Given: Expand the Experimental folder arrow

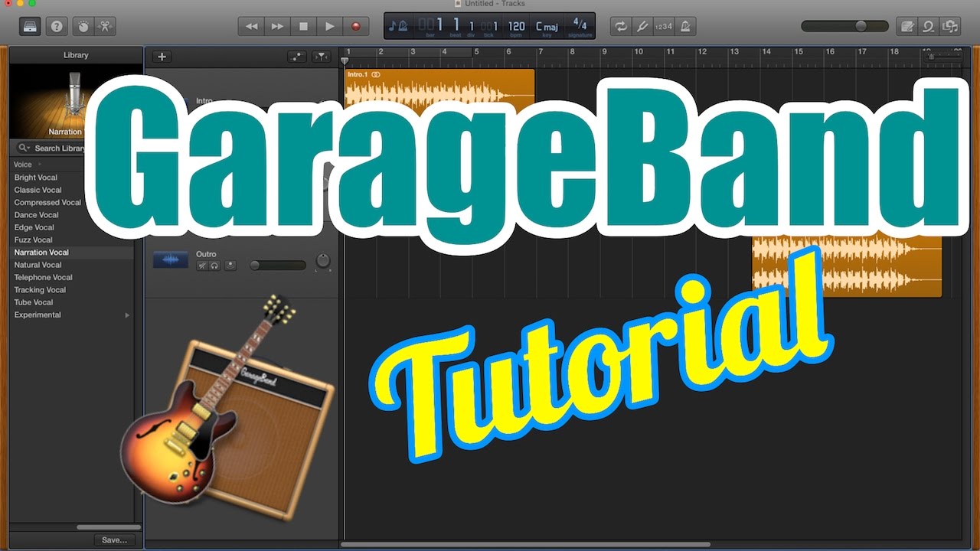Looking at the screenshot, I should click(x=127, y=315).
